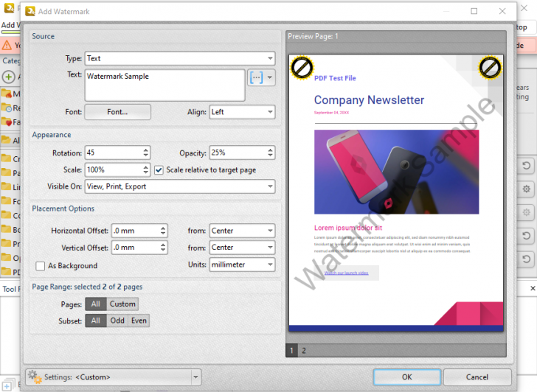Uncheck Scale relative to target page
Image resolution: width=537 pixels, height=392 pixels.
click(x=159, y=170)
